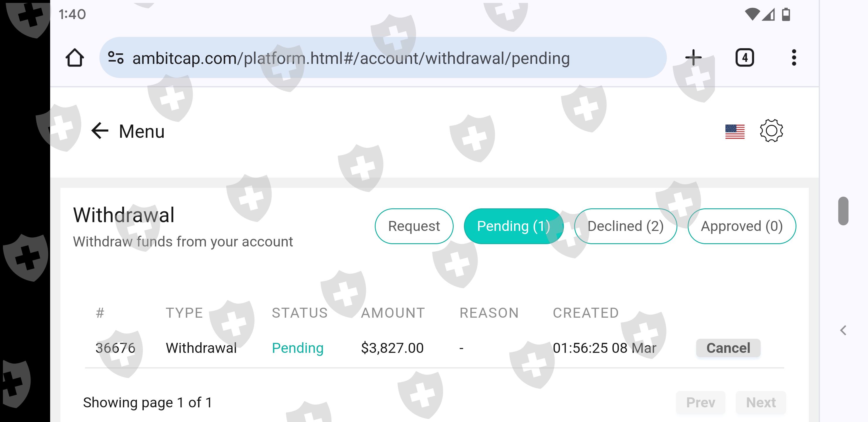Cancel withdrawal 36676

pos(728,348)
